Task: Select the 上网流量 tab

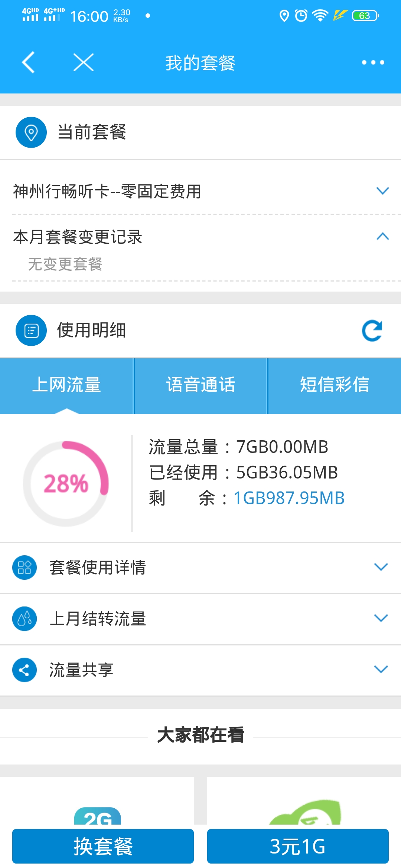Action: point(66,385)
